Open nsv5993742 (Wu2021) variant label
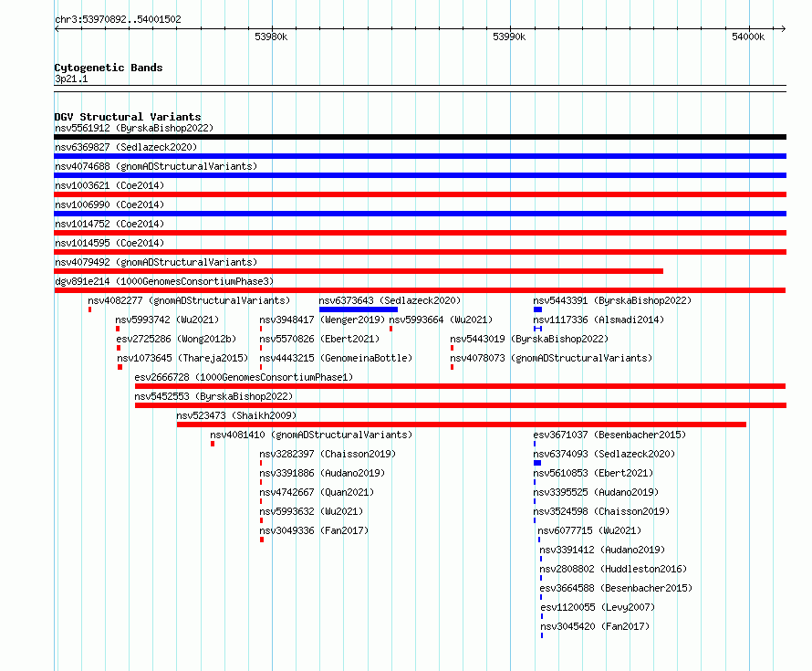 coord(167,320)
